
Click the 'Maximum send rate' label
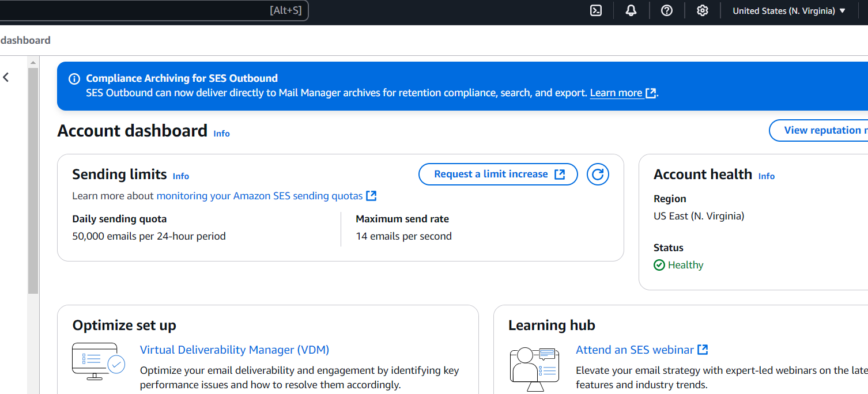pyautogui.click(x=402, y=219)
